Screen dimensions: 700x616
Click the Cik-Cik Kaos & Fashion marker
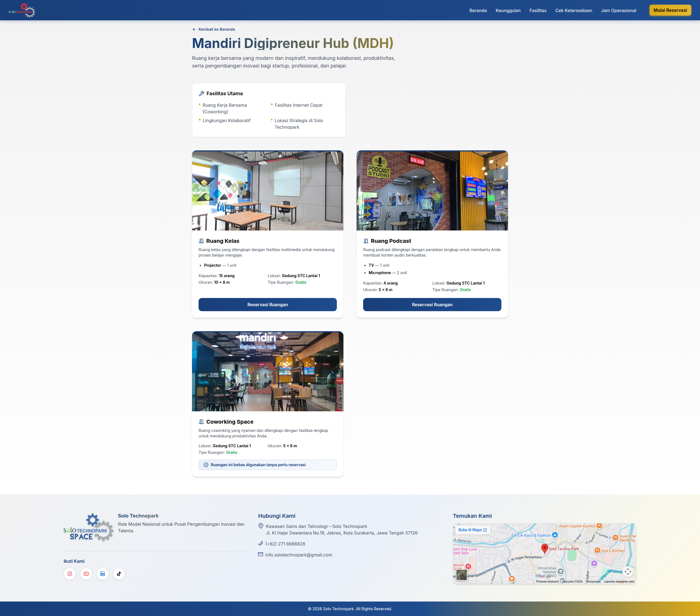tap(555, 535)
